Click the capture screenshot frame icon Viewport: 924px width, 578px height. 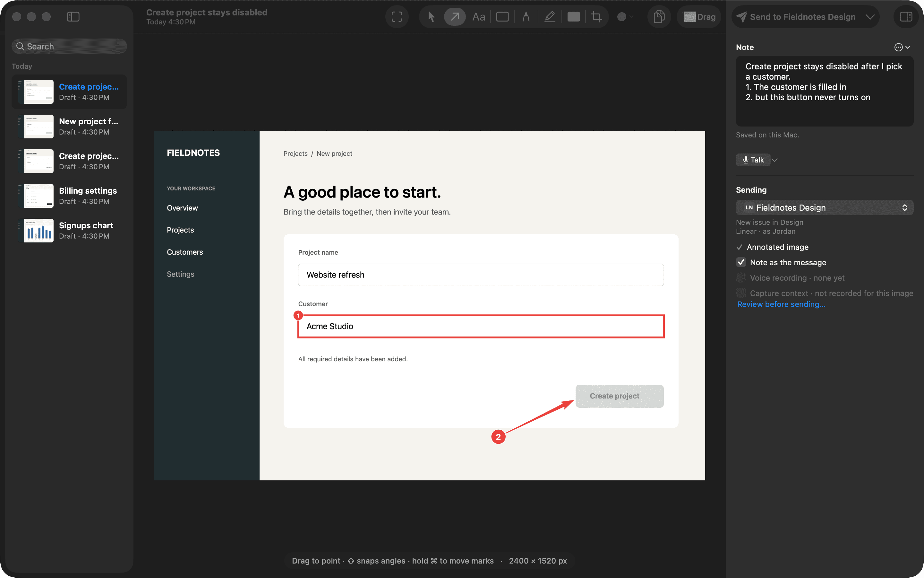(397, 17)
